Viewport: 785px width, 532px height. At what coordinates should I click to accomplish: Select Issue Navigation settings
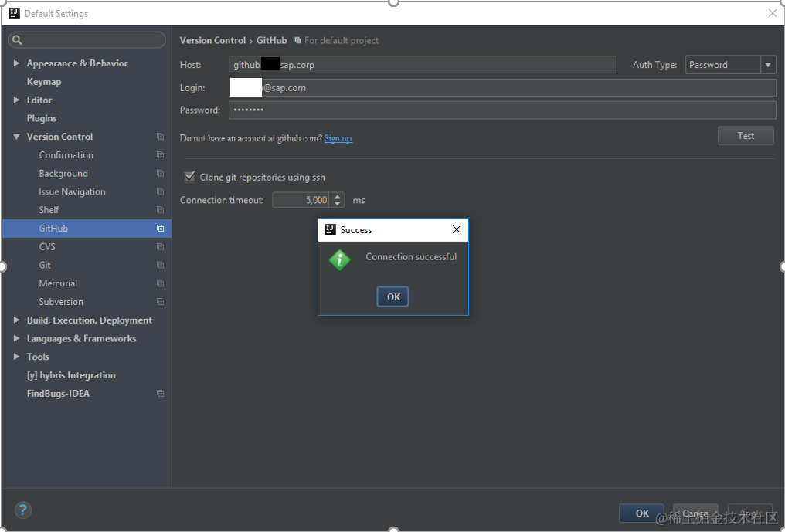[x=72, y=191]
